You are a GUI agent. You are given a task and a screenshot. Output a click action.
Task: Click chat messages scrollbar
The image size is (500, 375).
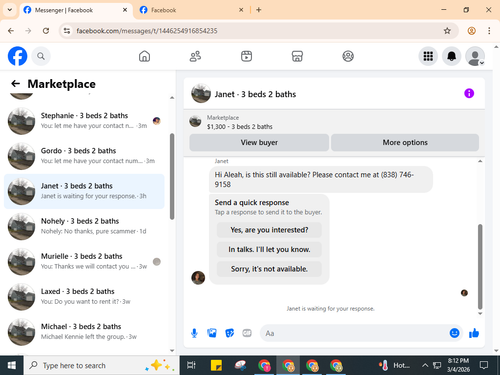point(480,267)
